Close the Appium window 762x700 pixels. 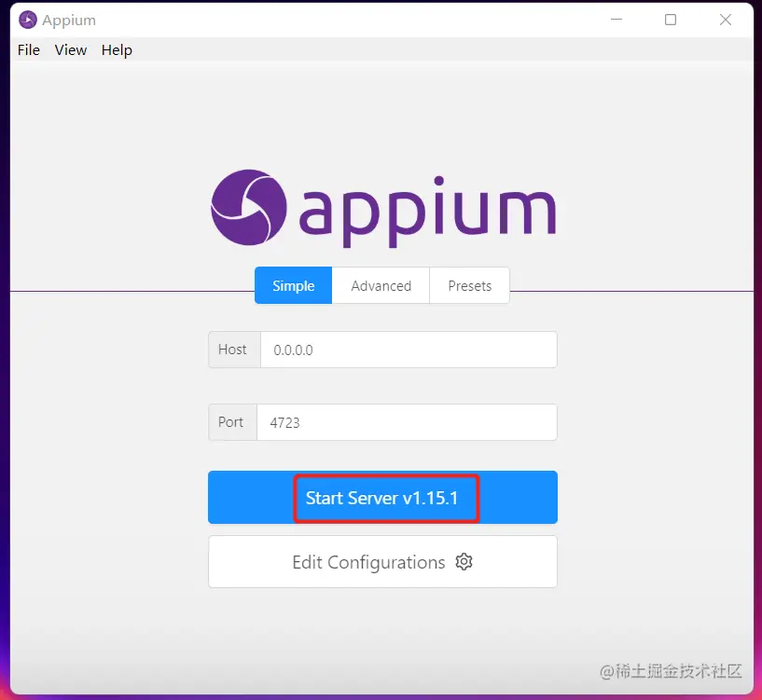726,20
